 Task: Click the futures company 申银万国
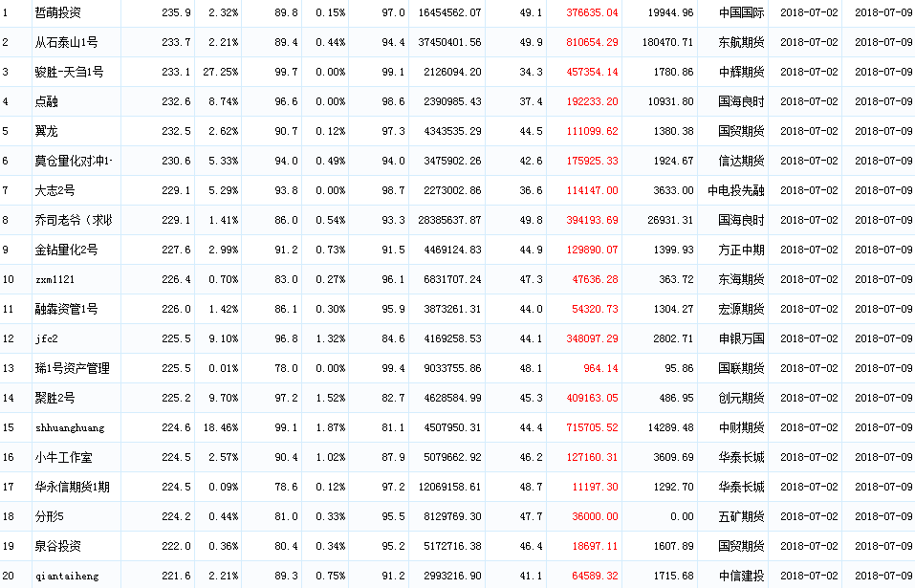tap(741, 338)
